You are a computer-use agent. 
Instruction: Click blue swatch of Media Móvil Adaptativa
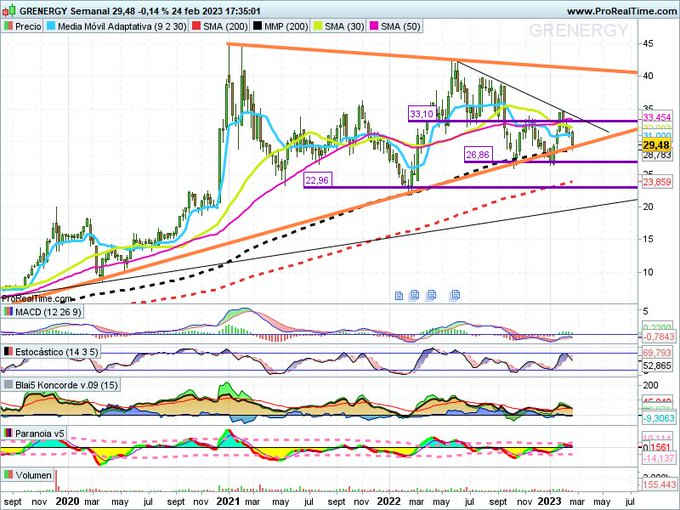point(51,26)
